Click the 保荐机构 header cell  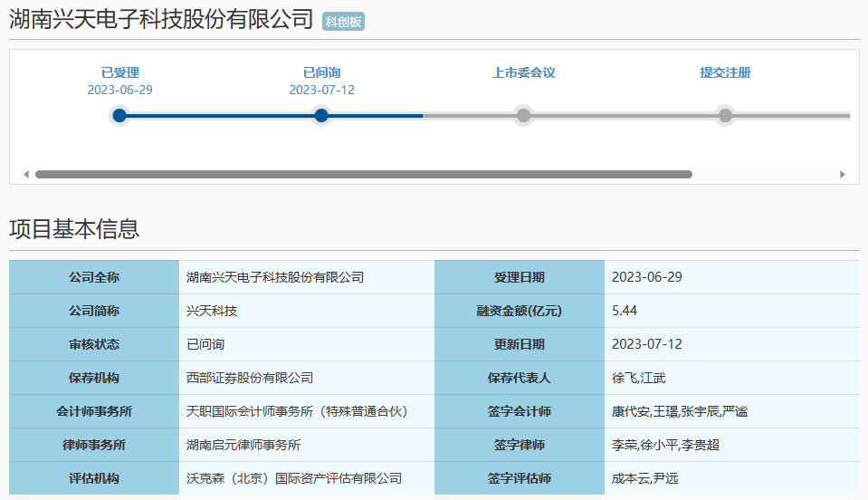click(94, 378)
